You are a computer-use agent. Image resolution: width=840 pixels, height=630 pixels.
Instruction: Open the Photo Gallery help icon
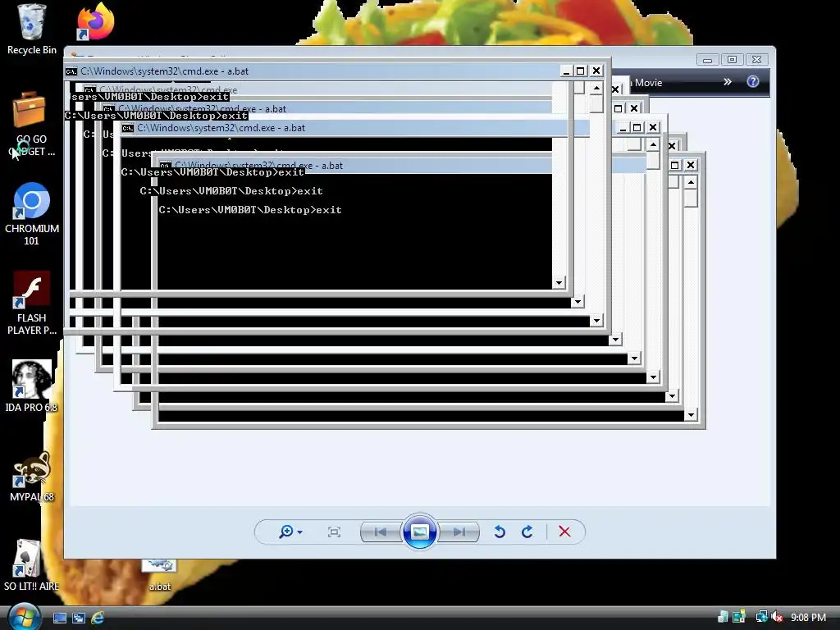753,81
